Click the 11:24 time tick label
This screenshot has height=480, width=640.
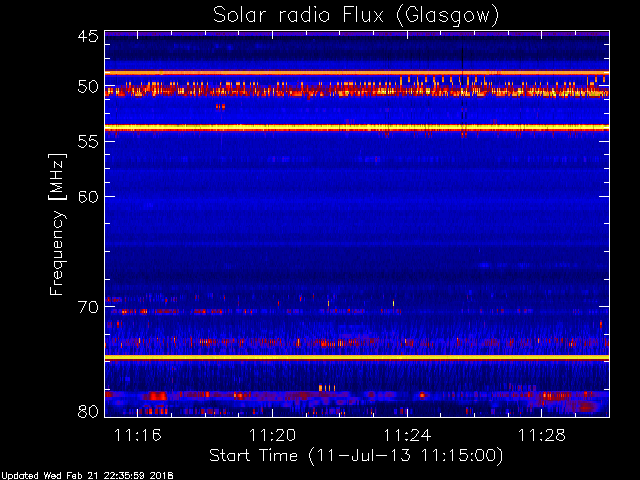(407, 435)
